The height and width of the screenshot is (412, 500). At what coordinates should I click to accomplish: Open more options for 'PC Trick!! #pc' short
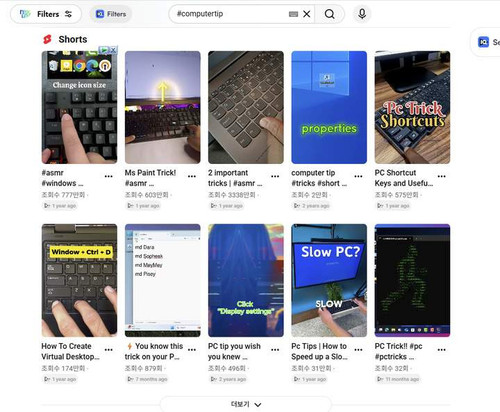pyautogui.click(x=442, y=350)
